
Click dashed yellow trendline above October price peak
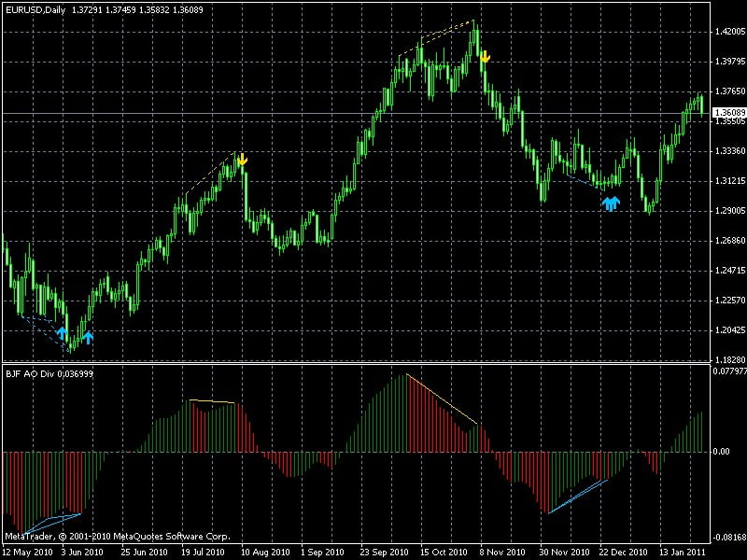click(437, 39)
